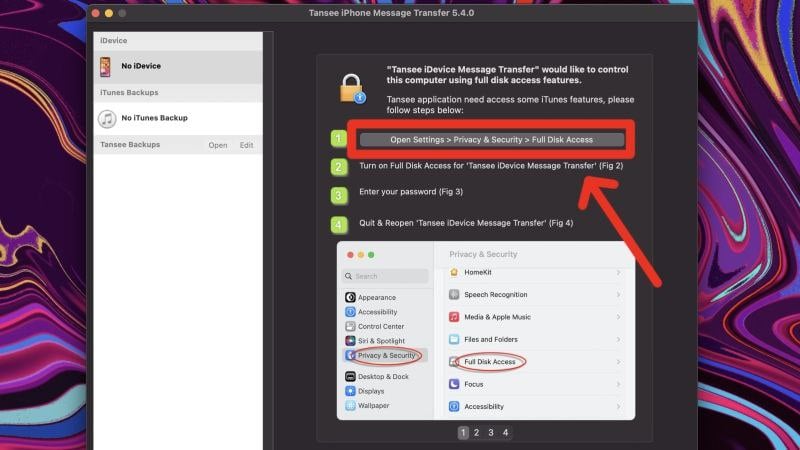Select the No iTunes Backup row
800x450 pixels.
pos(178,118)
